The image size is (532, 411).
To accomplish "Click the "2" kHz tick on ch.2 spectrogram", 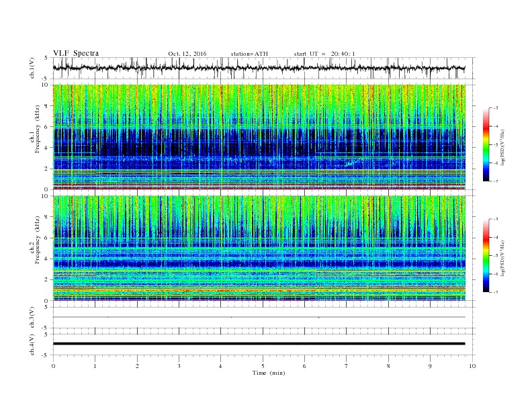I will (47, 280).
